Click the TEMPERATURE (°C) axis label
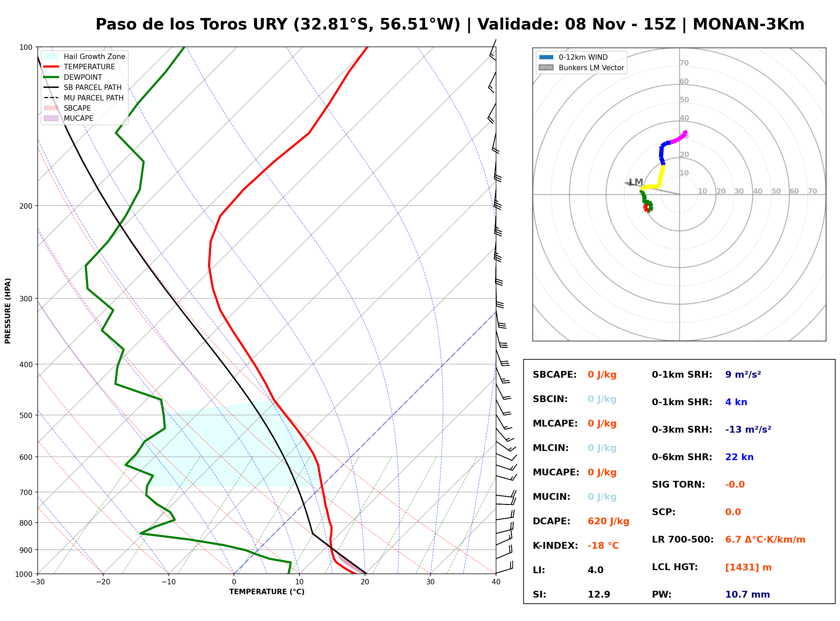The image size is (840, 621). [267, 592]
